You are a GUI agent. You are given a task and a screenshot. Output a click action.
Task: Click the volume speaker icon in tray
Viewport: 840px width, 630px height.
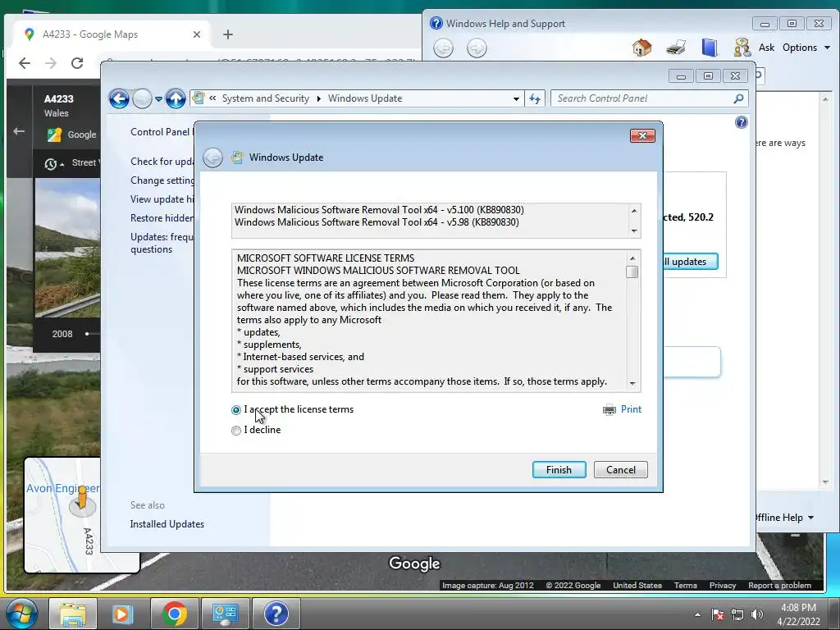click(756, 614)
